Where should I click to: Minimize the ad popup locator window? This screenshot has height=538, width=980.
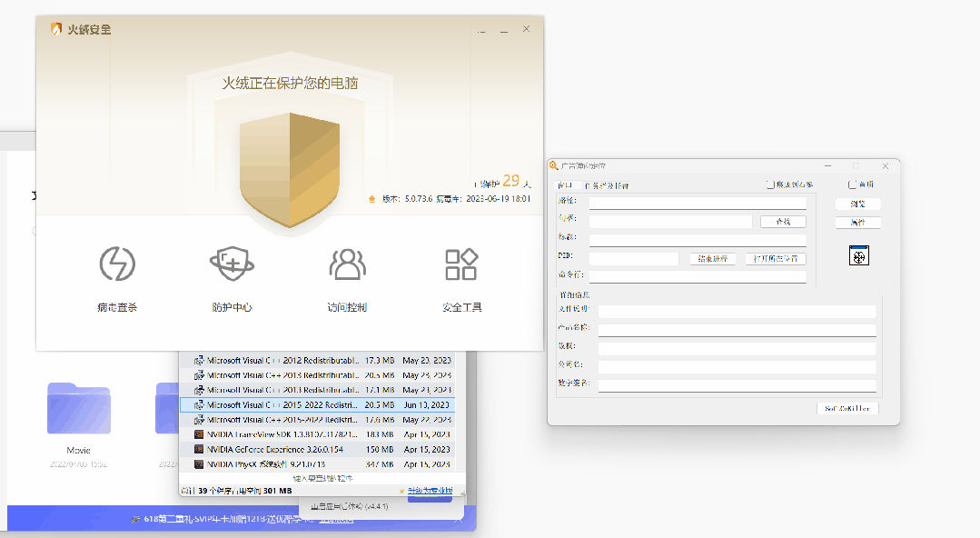827,165
